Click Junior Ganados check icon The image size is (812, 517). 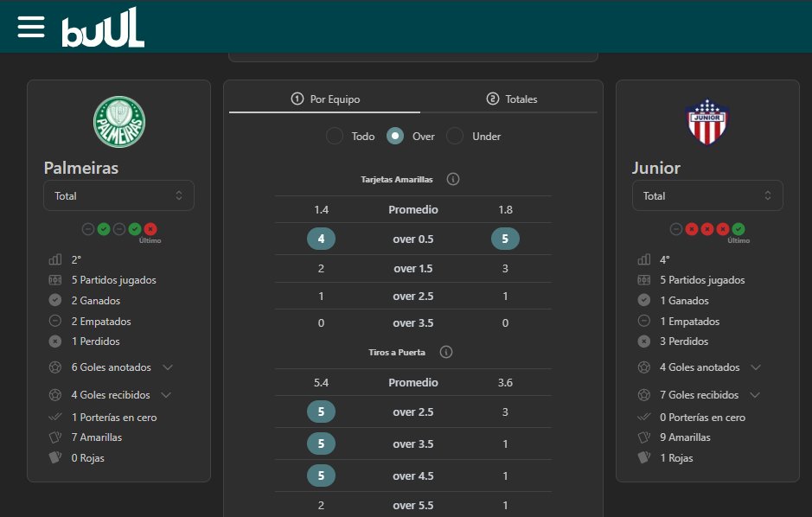coord(643,300)
